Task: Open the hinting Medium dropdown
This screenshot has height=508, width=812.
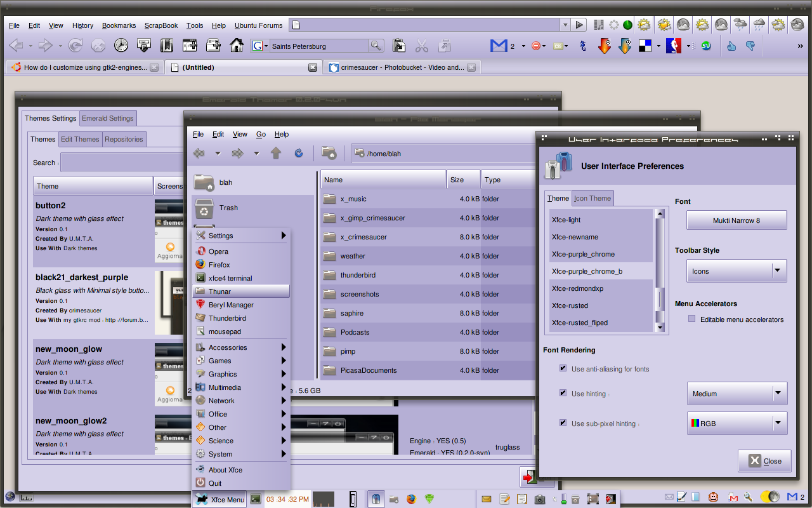Action: point(737,394)
